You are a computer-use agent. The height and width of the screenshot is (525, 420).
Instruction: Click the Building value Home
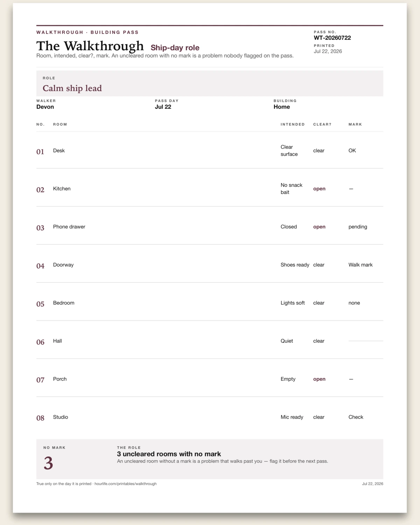(282, 107)
